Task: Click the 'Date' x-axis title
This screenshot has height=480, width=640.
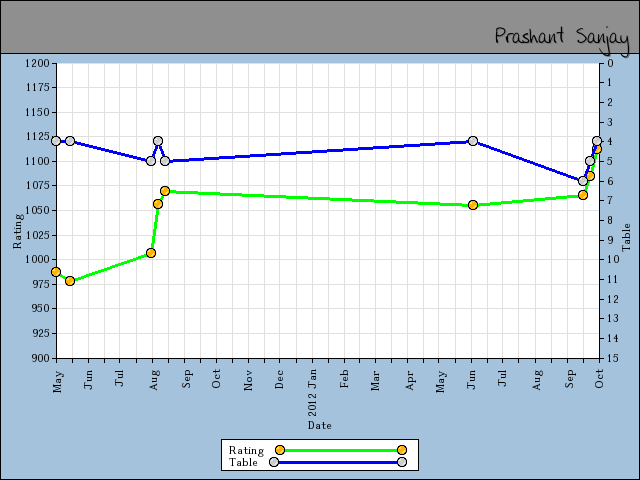Action: click(x=320, y=425)
